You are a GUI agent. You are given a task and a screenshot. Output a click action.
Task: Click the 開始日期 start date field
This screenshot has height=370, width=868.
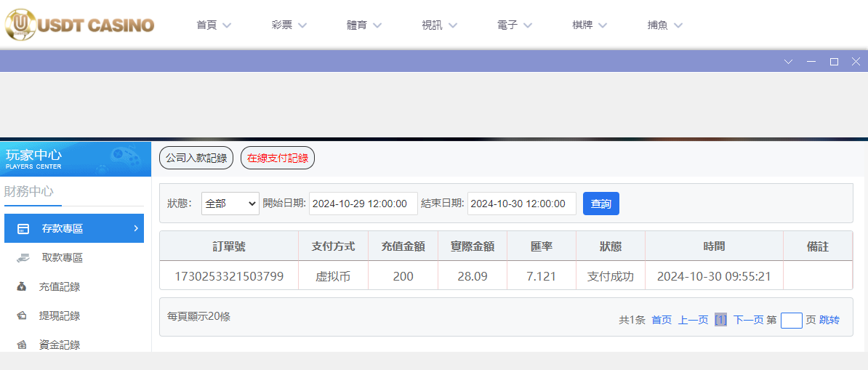tap(363, 204)
